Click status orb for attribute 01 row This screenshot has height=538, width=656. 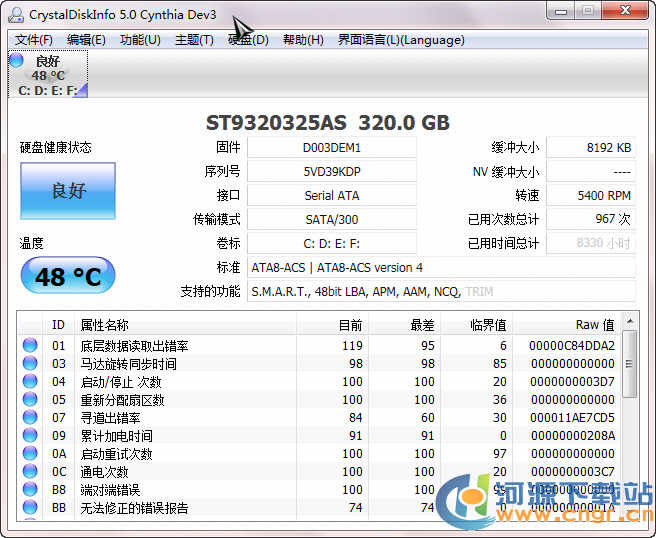30,346
